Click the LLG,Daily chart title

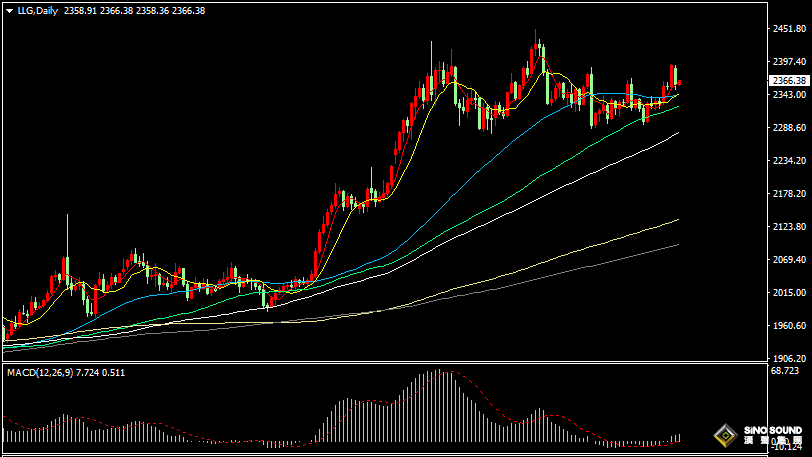point(38,10)
